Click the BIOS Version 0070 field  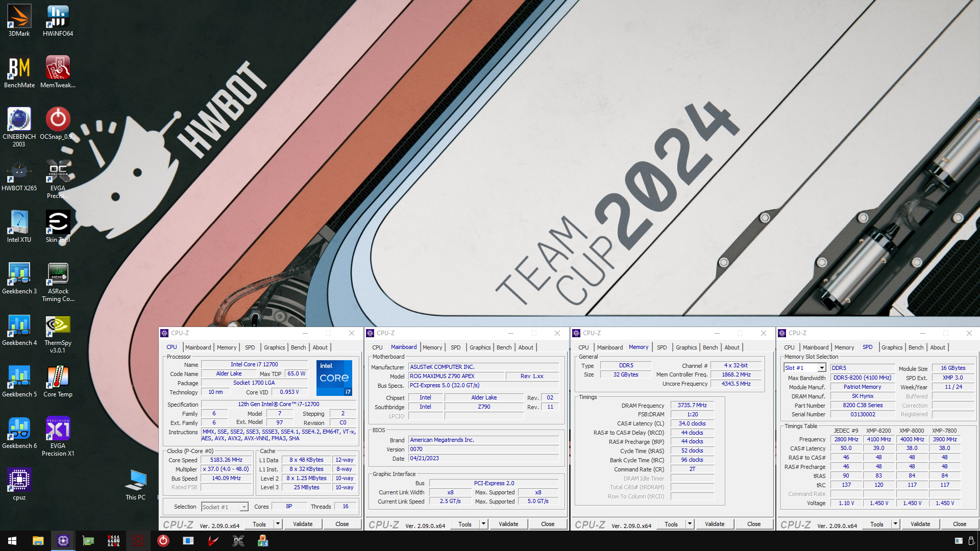pos(483,449)
